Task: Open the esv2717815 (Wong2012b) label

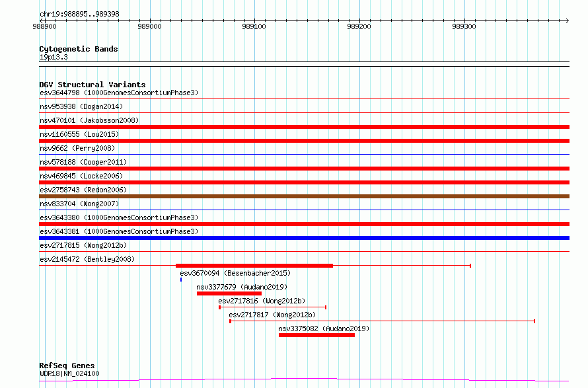Action: point(83,245)
